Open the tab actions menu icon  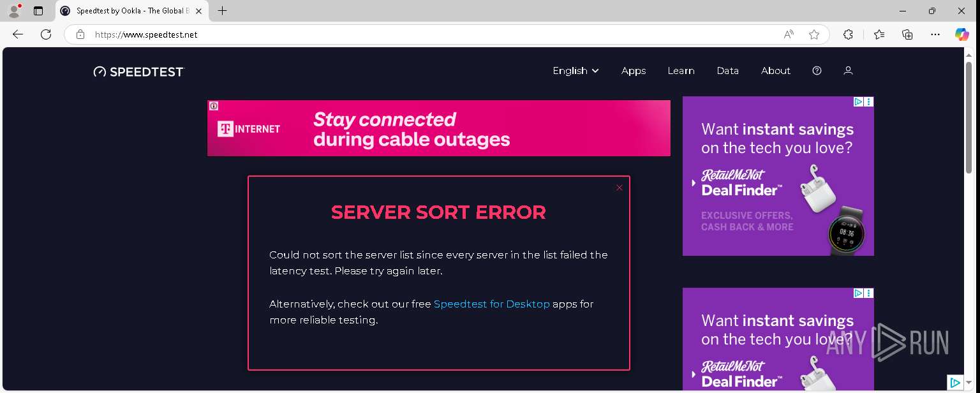(38, 11)
